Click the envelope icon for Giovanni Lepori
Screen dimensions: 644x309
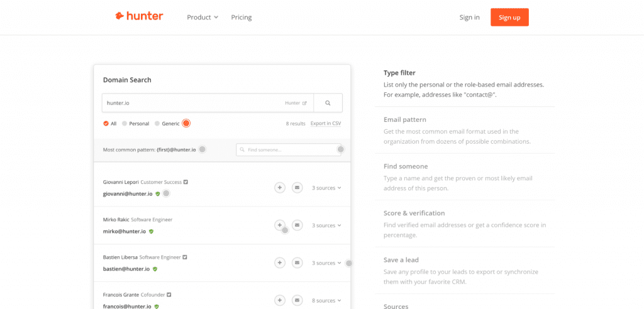pyautogui.click(x=297, y=188)
